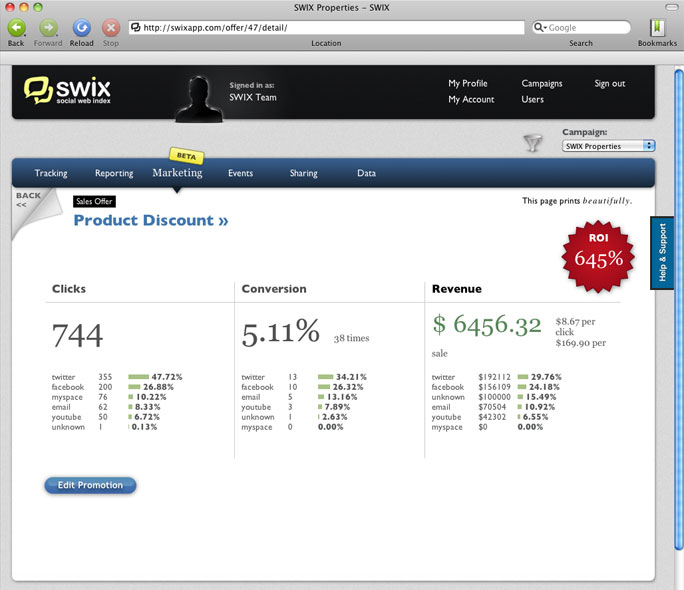Click the email 8.33% clicks value

tap(147, 407)
